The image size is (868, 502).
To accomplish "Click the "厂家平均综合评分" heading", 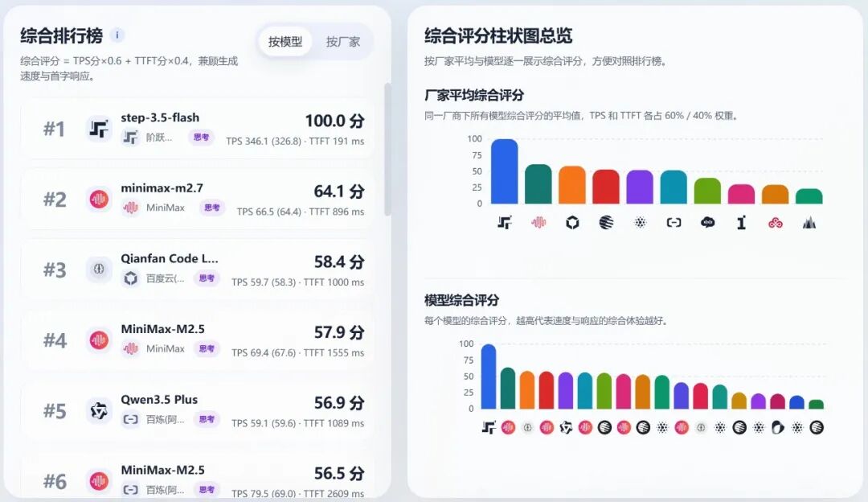I will coord(474,95).
